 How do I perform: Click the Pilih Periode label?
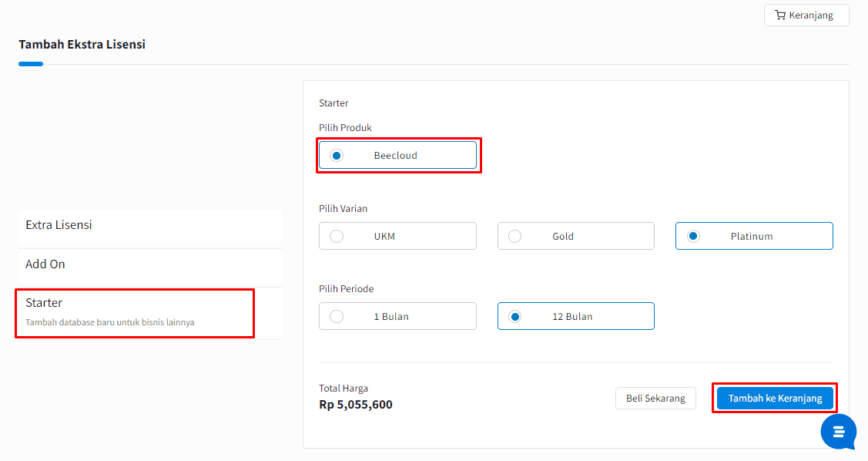pos(347,288)
